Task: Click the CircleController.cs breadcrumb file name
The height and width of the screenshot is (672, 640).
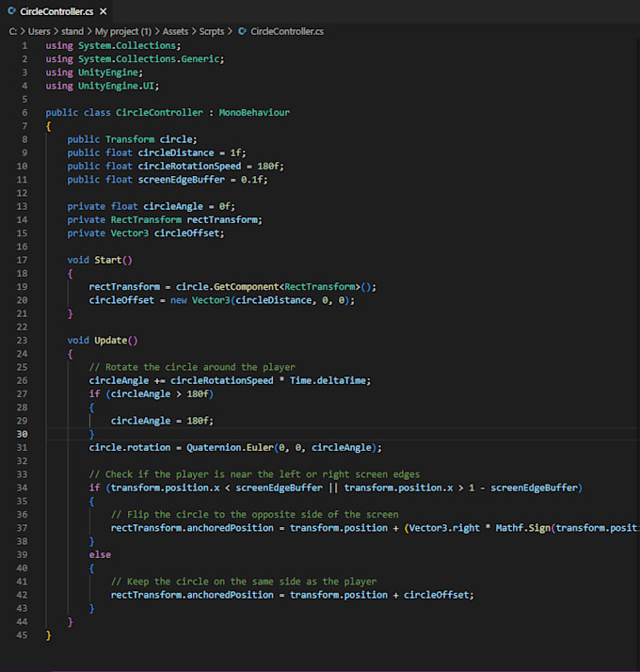Action: pos(287,31)
